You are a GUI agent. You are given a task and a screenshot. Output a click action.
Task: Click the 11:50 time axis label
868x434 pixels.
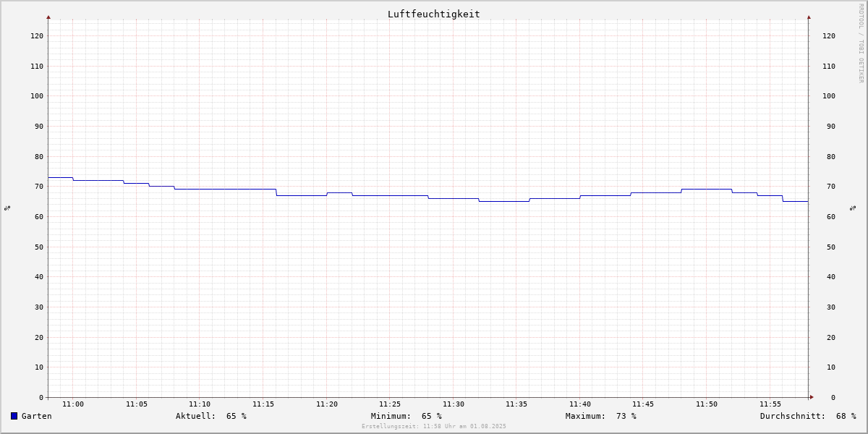tap(707, 404)
